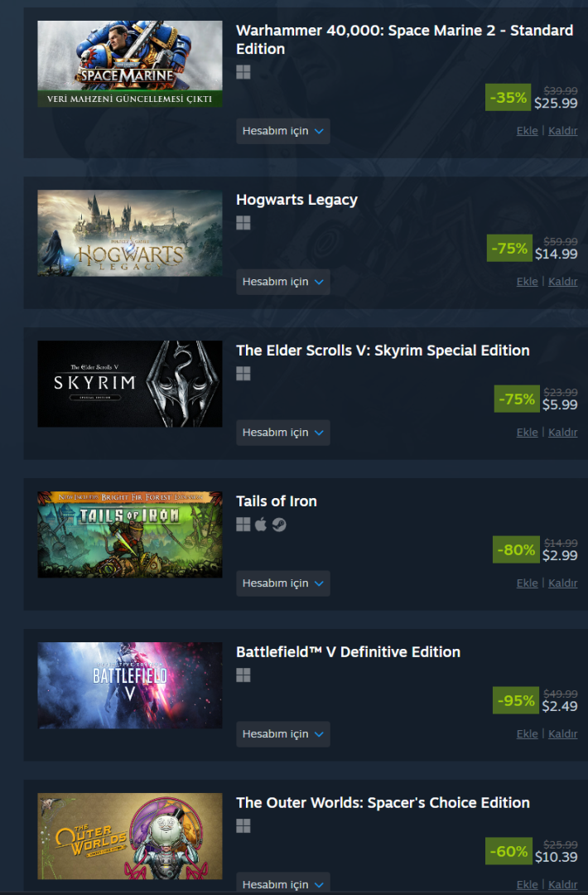Image resolution: width=588 pixels, height=895 pixels.
Task: Click Windows icon under Tails of Iron
Action: tap(243, 524)
